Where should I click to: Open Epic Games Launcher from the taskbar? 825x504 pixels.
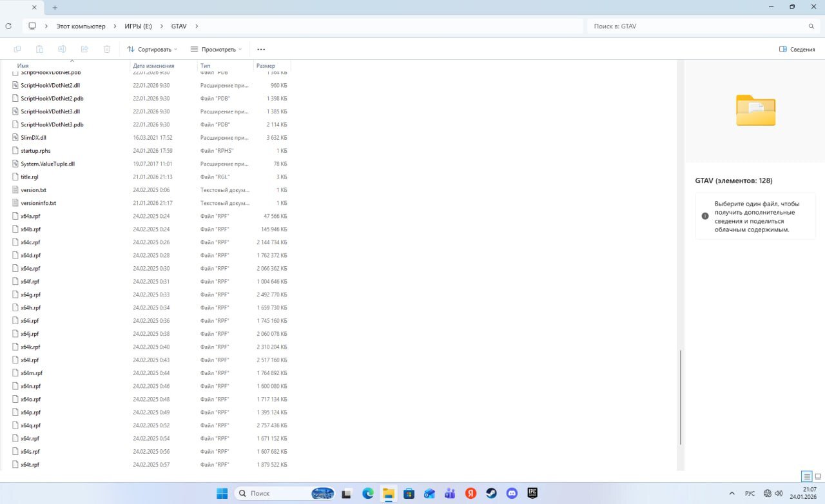[x=532, y=493]
